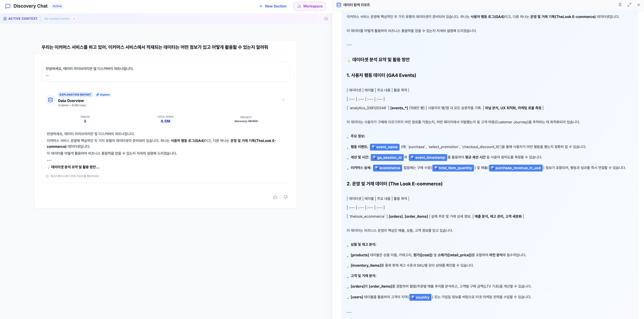Click the Active status badge
The width and height of the screenshot is (644, 319).
pyautogui.click(x=57, y=6)
